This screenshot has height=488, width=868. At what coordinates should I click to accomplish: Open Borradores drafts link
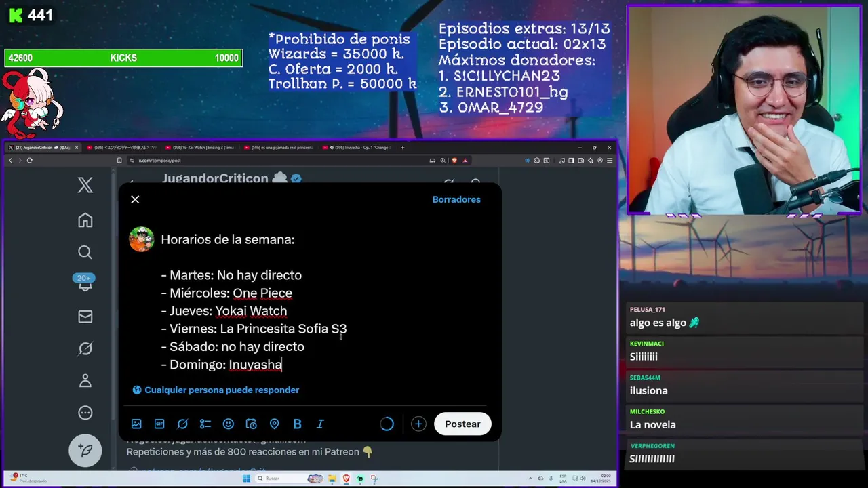click(456, 199)
